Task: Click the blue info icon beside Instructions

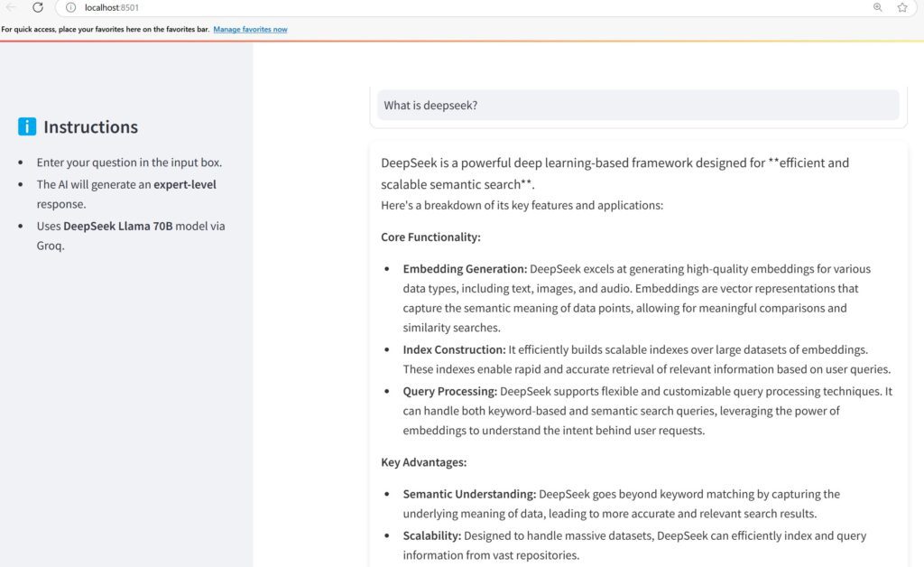Action: click(x=27, y=127)
